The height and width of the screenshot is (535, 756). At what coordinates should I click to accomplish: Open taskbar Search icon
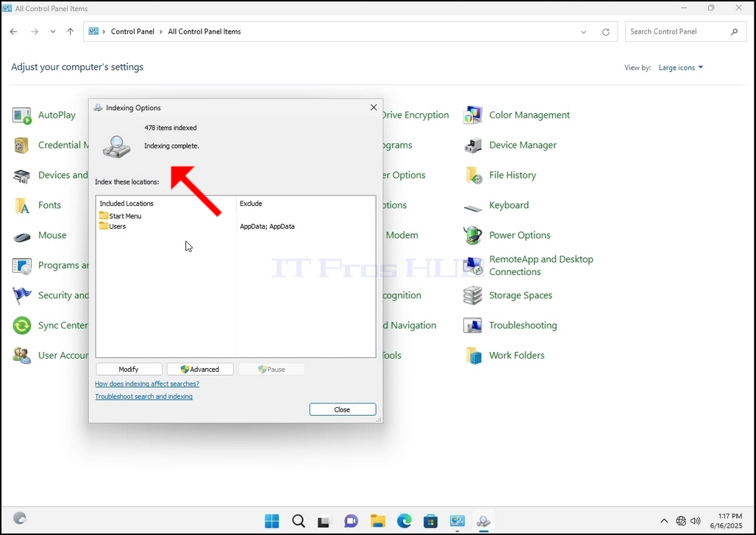point(299,521)
